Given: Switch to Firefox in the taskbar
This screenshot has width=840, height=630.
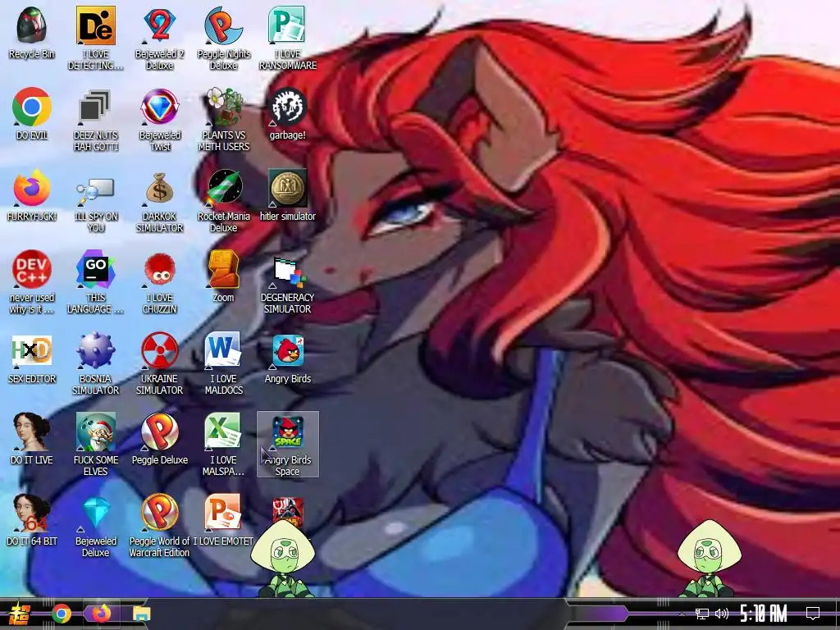Looking at the screenshot, I should pos(101,613).
